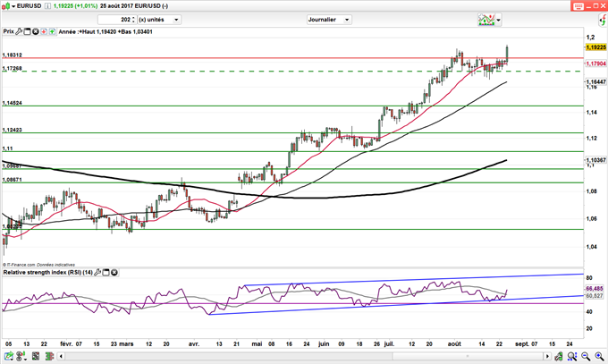This screenshot has width=608, height=364.
Task: Click the scrollbar right arrow
Action: coord(547,356)
